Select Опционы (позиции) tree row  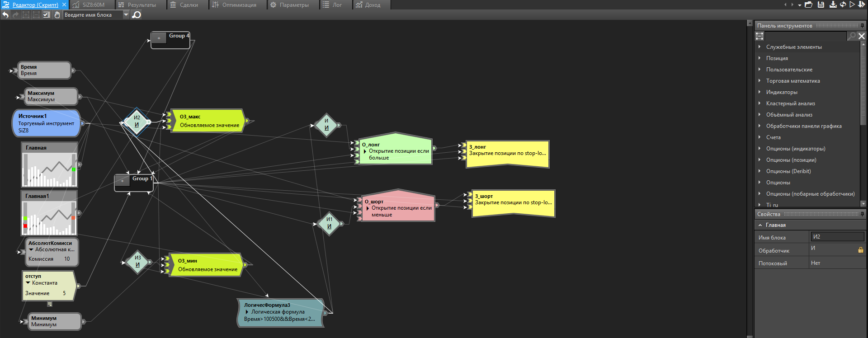[807, 160]
